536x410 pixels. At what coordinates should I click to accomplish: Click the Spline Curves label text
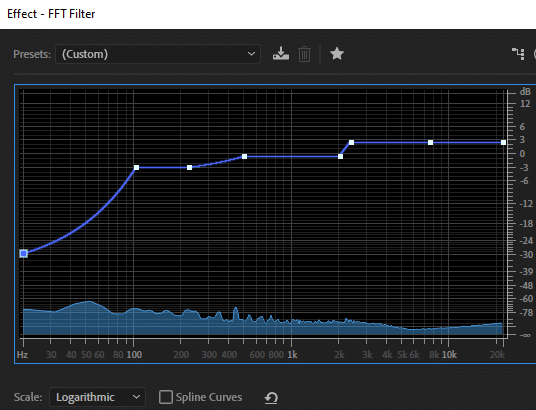[209, 397]
